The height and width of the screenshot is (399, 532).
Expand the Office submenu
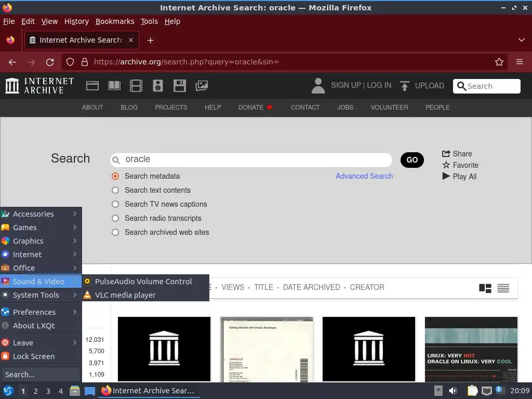pos(41,268)
